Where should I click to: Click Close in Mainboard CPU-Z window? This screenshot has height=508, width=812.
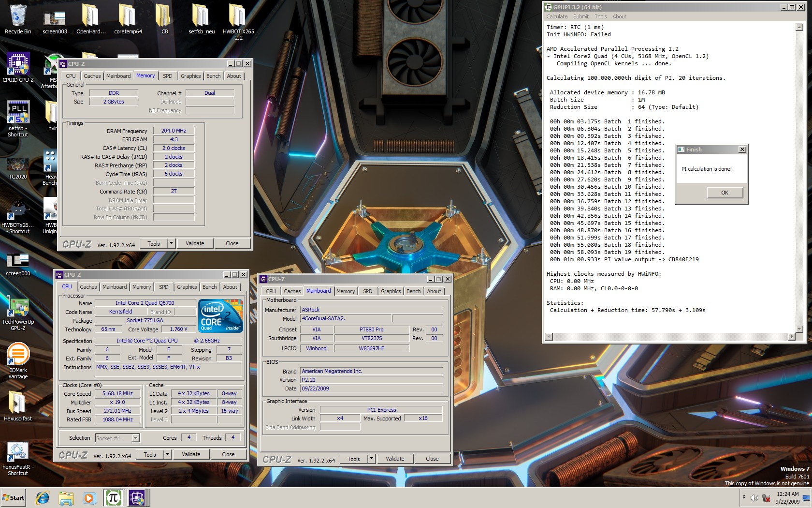(432, 459)
